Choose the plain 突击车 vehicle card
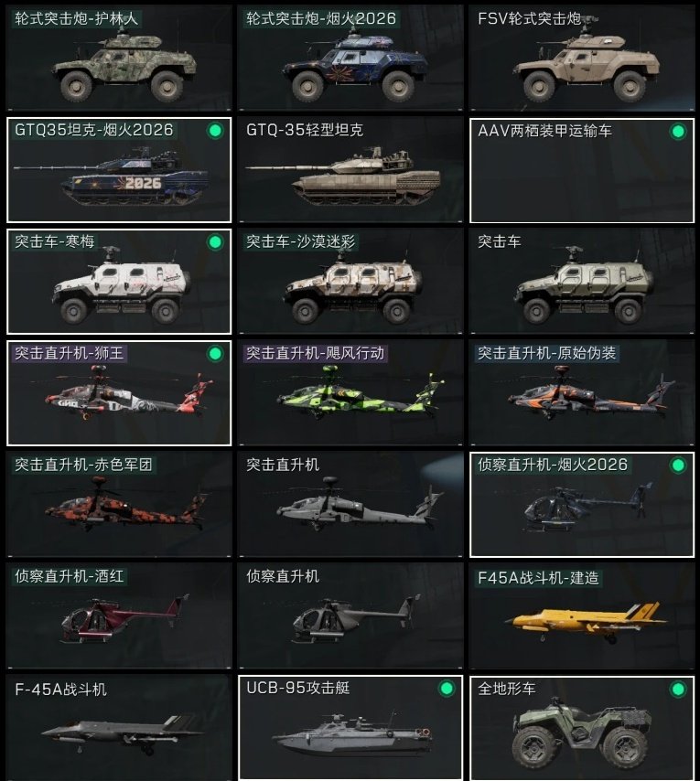700x781 pixels. pos(582,282)
